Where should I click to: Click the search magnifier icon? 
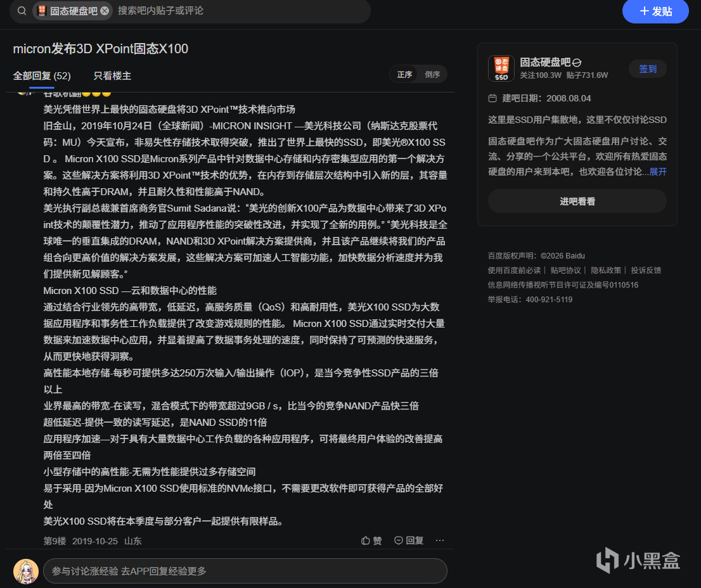[x=22, y=11]
